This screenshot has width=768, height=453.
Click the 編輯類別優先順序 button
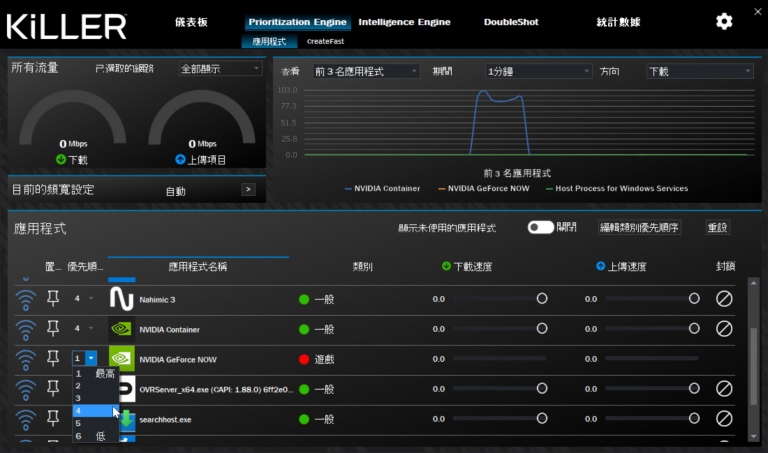(639, 227)
